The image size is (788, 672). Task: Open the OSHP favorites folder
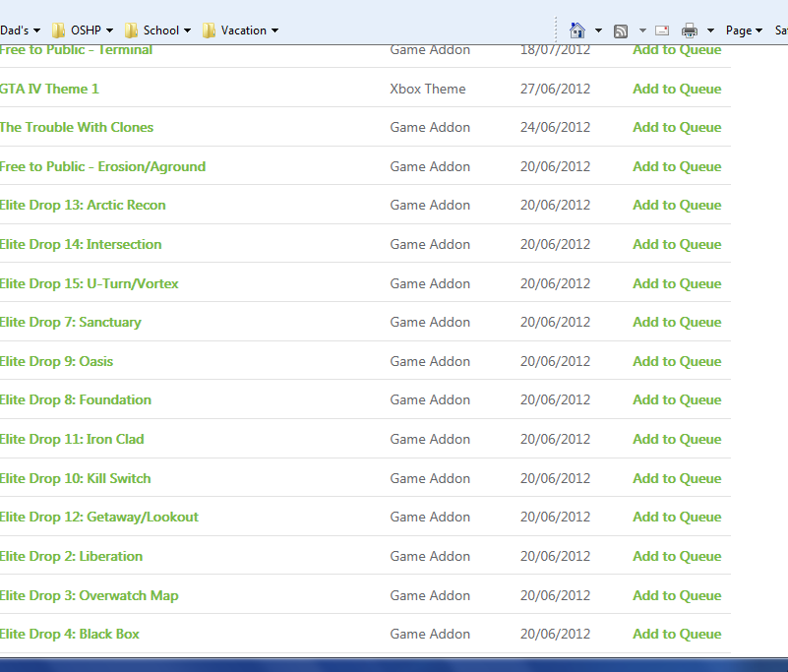(x=83, y=31)
